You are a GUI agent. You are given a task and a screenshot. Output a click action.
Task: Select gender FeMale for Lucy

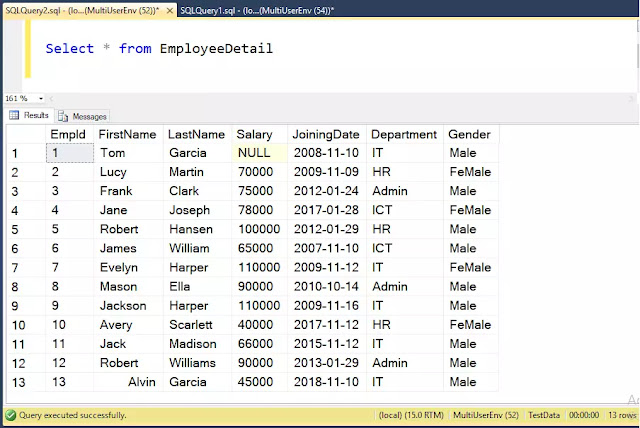(470, 172)
